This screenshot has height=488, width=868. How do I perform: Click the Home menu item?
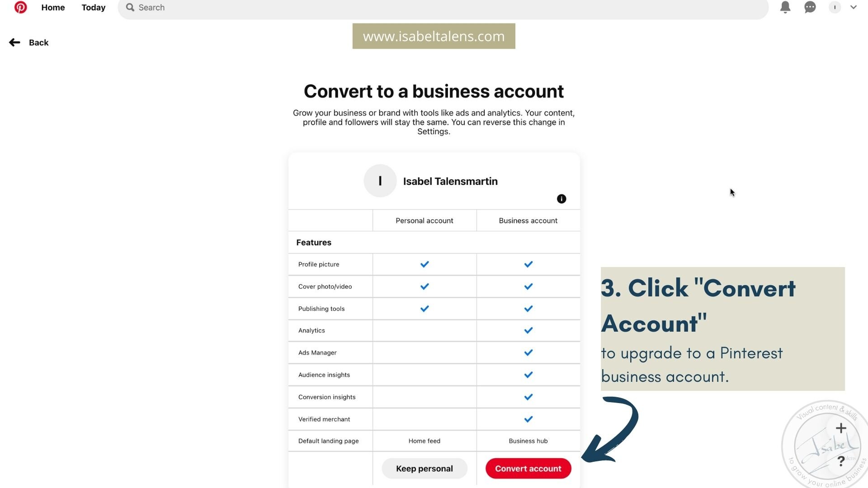pyautogui.click(x=53, y=7)
